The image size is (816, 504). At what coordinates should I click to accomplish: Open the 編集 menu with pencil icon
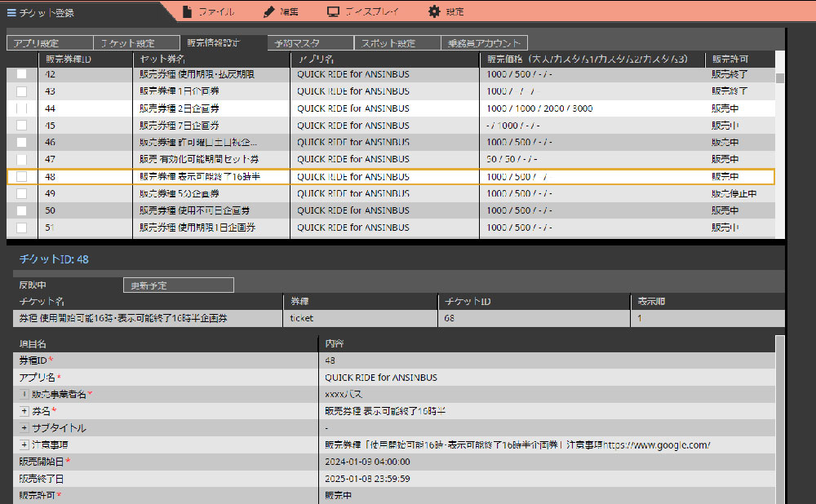[281, 11]
